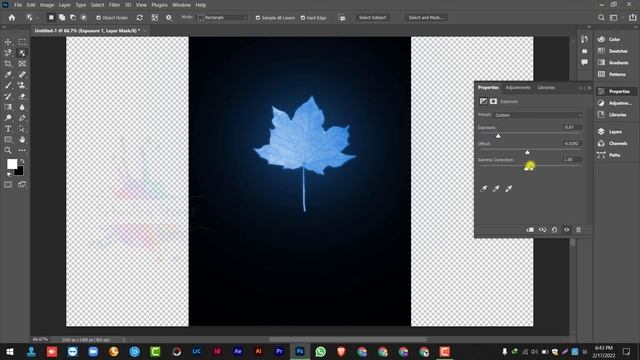
Task: Click the refresh Object Finder icon
Action: tap(140, 18)
